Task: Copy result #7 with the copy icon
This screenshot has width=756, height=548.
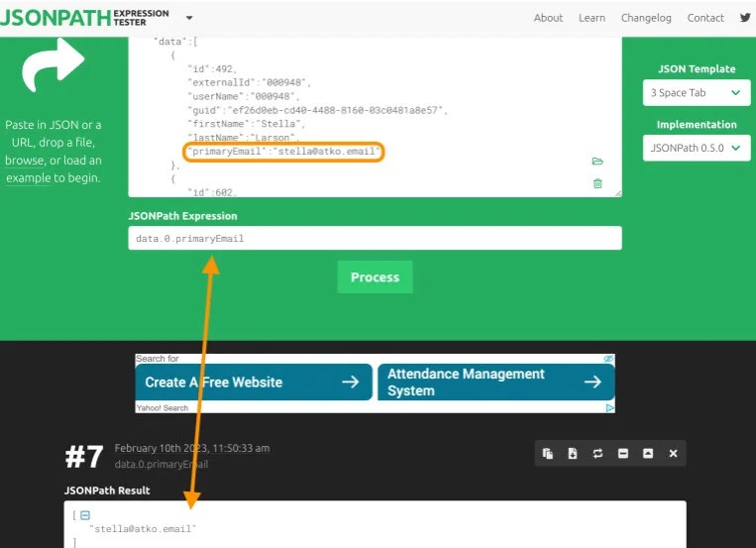Action: pyautogui.click(x=548, y=454)
